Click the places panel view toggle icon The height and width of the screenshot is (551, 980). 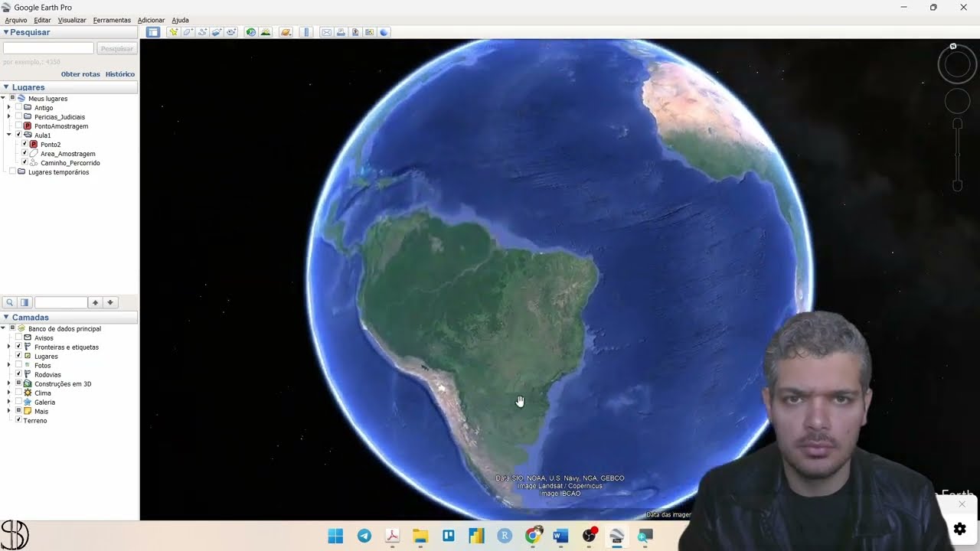[x=24, y=302]
